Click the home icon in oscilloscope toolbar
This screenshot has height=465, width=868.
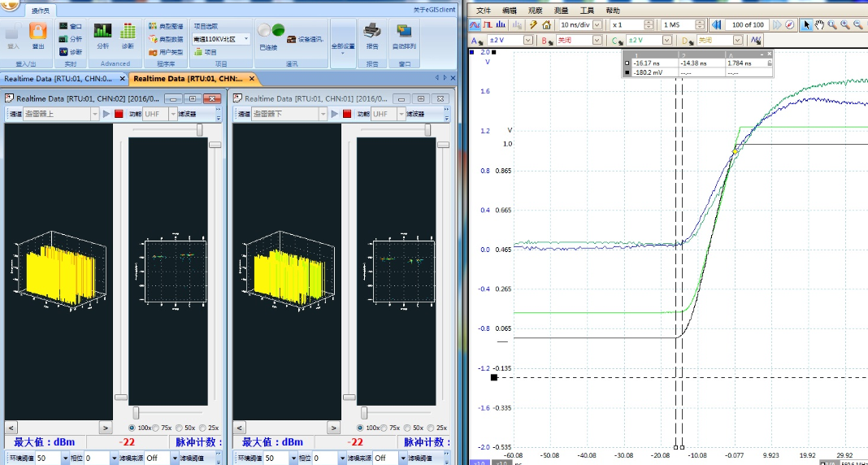pyautogui.click(x=546, y=25)
